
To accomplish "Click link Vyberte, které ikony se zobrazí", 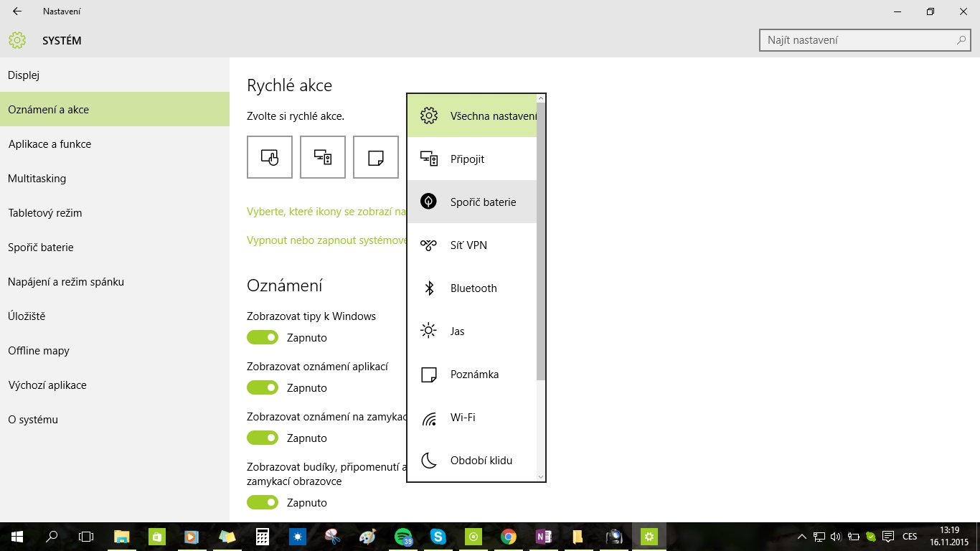I will [x=326, y=211].
